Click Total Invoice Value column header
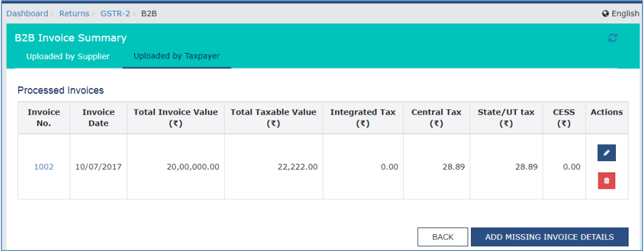Viewport: 644px width, 251px height. [x=176, y=118]
